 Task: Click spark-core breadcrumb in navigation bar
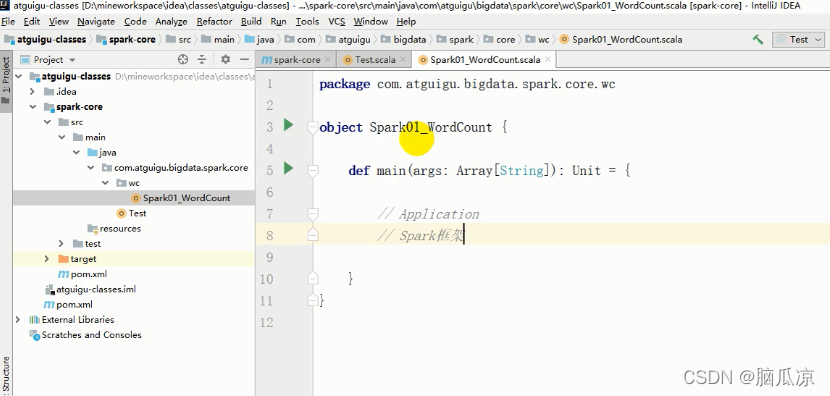[x=126, y=40]
